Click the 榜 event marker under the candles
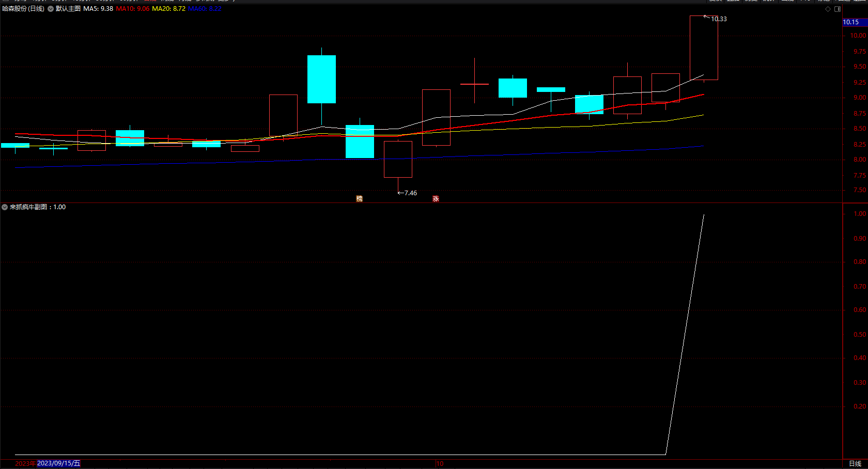Image resolution: width=868 pixels, height=469 pixels. 360,199
